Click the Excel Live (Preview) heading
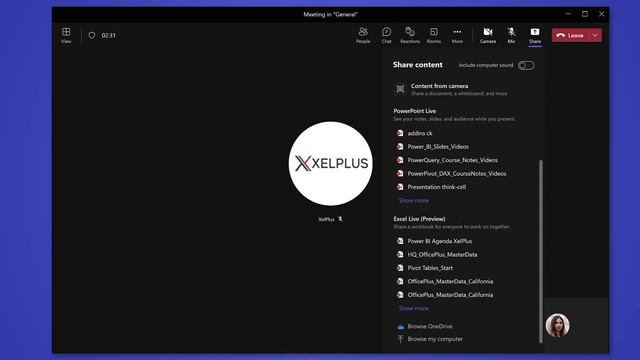The height and width of the screenshot is (360, 640). (419, 219)
